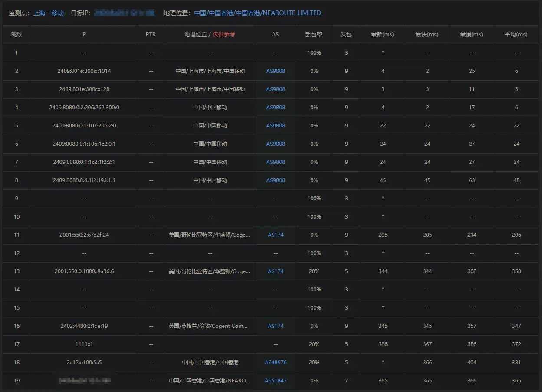Select the AS9808 link in hop 8 row
The height and width of the screenshot is (392, 542).
(276, 180)
